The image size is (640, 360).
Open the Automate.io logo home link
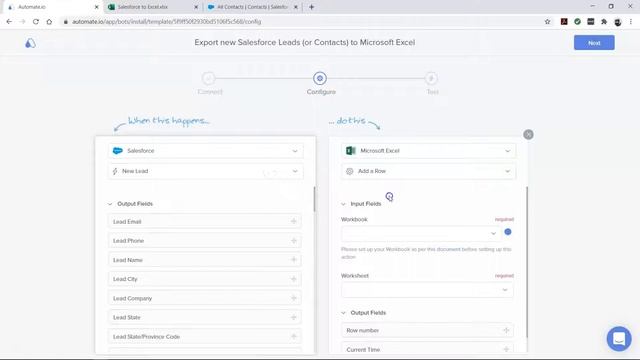pos(30,43)
